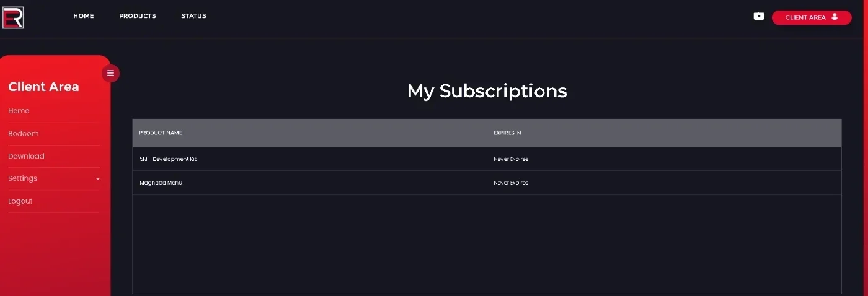
Task: Select the 5M - Development Kit row
Action: coord(487,159)
